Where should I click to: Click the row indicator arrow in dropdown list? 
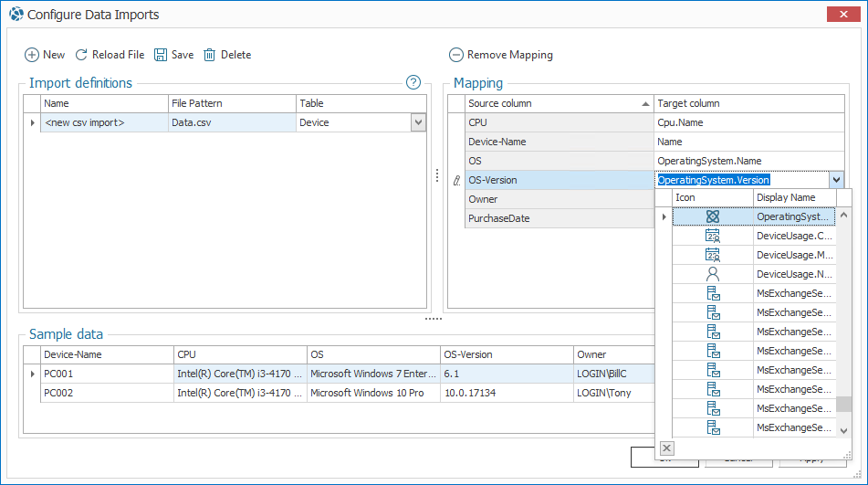(664, 216)
